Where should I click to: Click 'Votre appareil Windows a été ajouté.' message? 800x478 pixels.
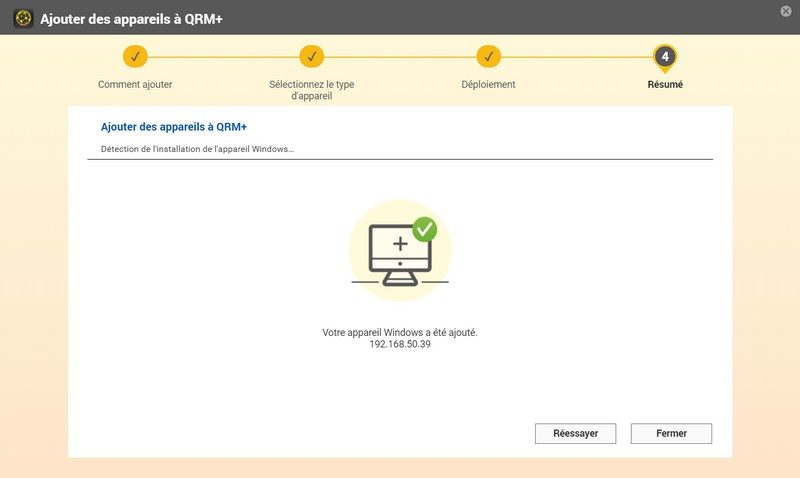pos(400,333)
